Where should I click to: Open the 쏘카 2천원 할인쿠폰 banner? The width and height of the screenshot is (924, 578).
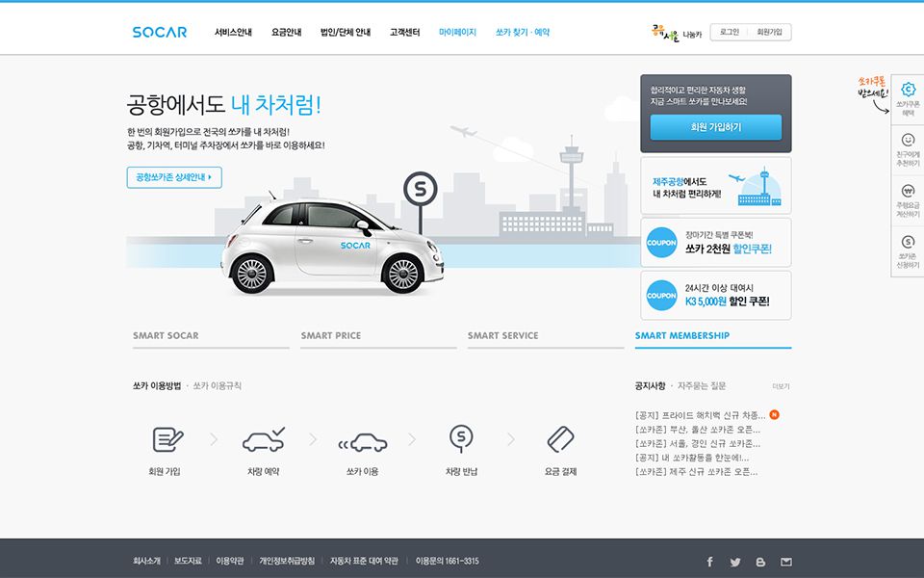pyautogui.click(x=715, y=242)
